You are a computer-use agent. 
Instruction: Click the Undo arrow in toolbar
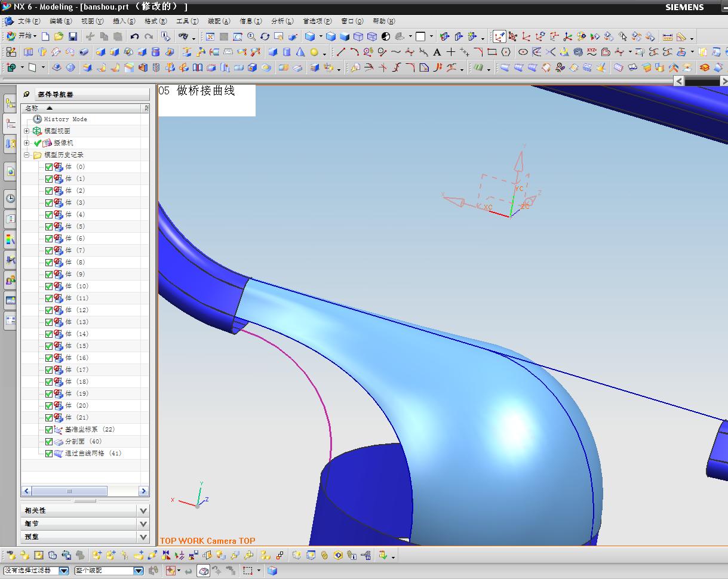(135, 36)
